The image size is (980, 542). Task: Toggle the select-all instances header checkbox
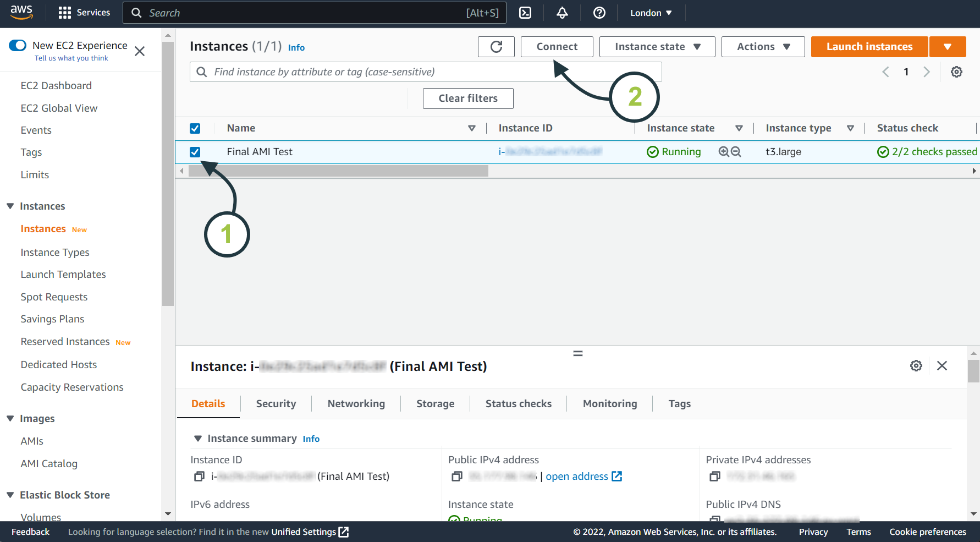pos(195,128)
